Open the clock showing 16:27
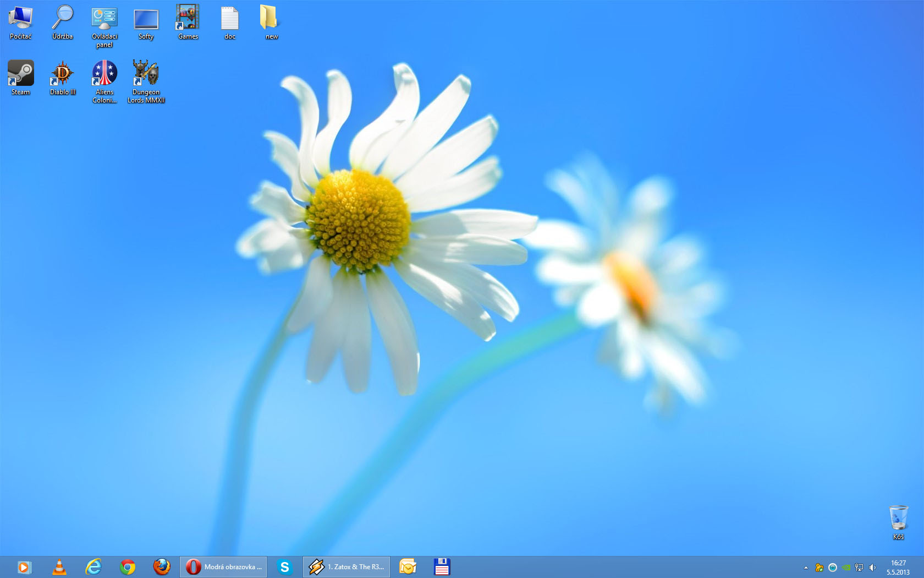The width and height of the screenshot is (924, 578). [x=898, y=568]
